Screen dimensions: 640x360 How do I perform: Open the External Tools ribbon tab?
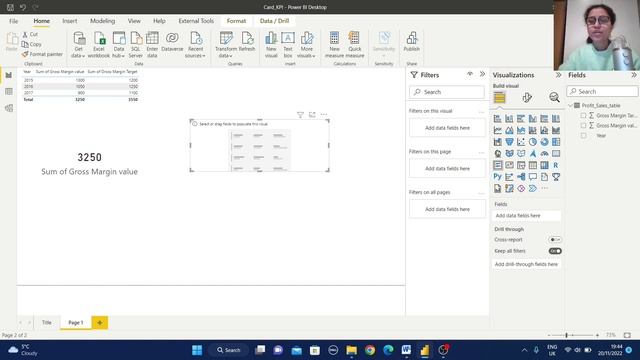[196, 21]
